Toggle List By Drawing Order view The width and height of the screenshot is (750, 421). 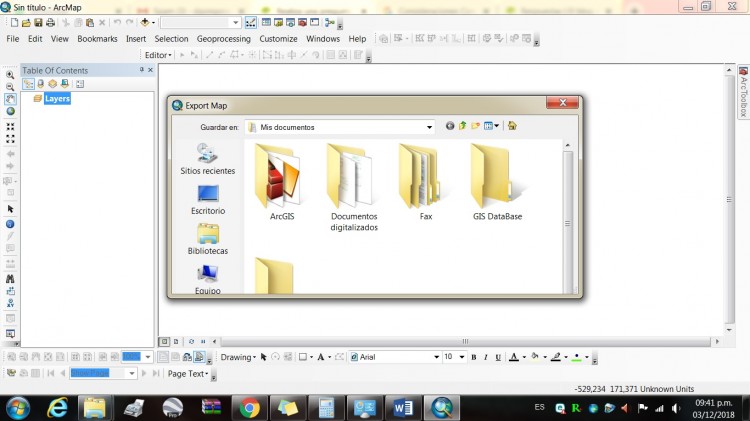pos(28,84)
